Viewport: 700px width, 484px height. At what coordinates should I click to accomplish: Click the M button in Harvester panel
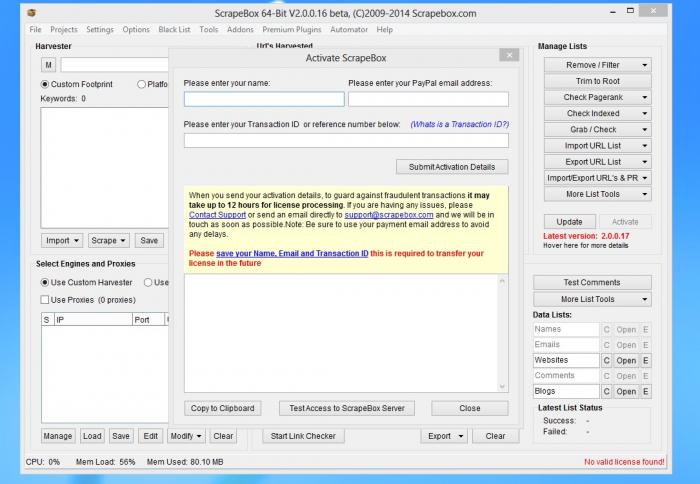click(48, 65)
